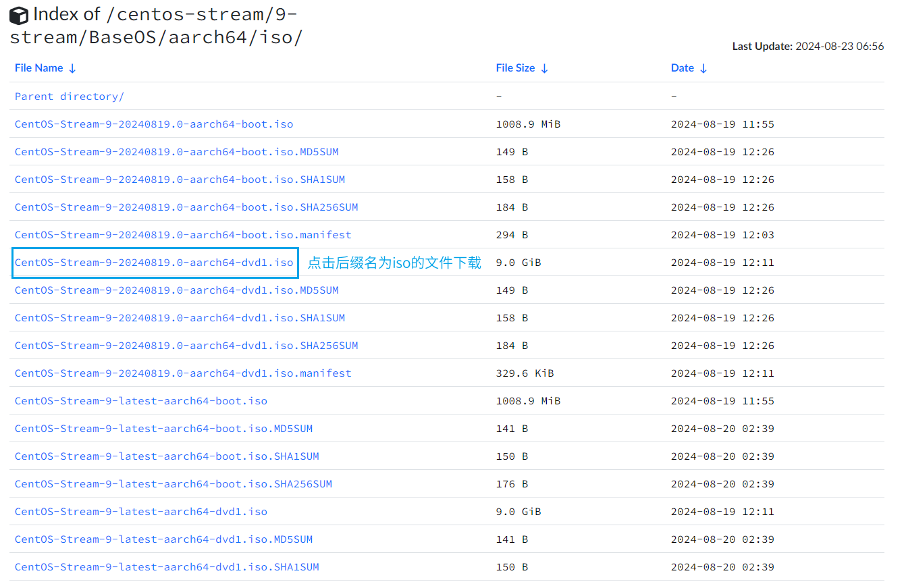The image size is (904, 588).
Task: Open latest dvd1.iso.MD5SUM file
Action: tap(163, 539)
